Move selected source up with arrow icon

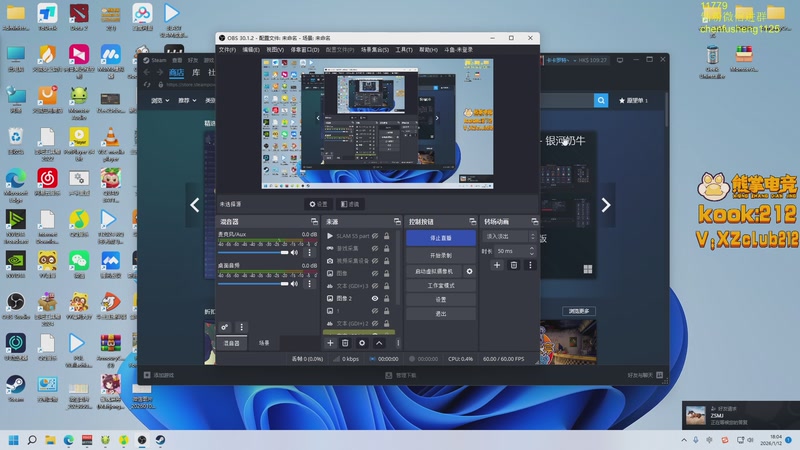[x=379, y=343]
